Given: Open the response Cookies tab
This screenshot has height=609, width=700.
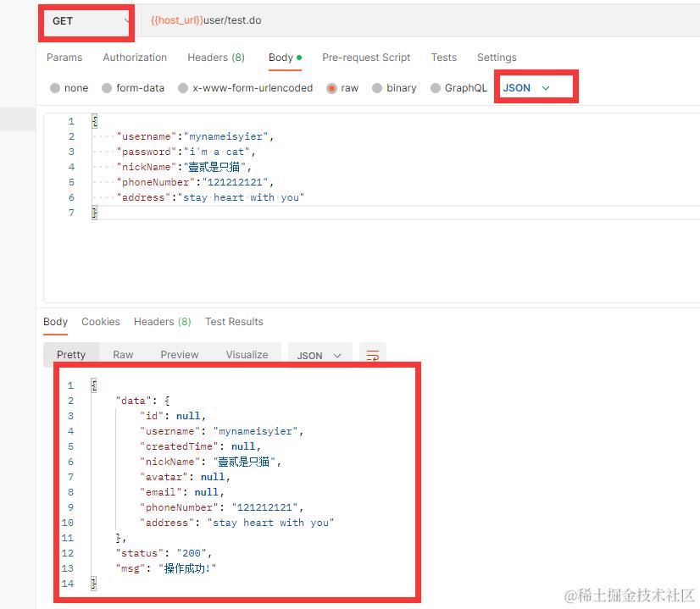Looking at the screenshot, I should click(101, 322).
